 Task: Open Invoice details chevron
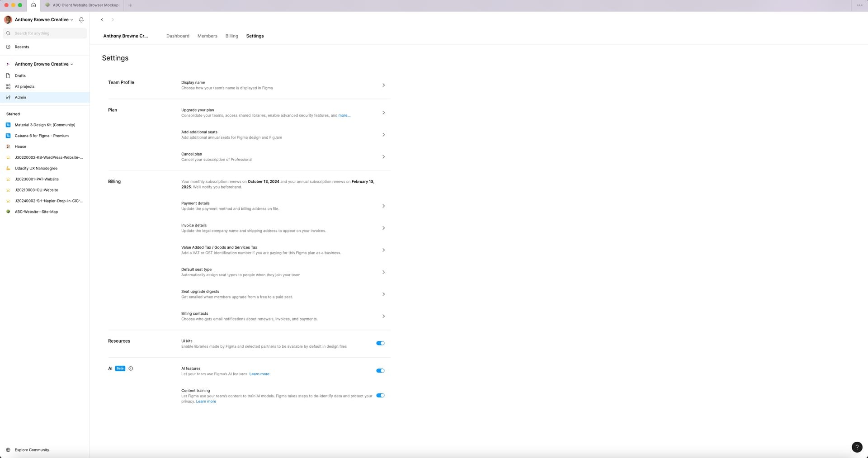(383, 228)
